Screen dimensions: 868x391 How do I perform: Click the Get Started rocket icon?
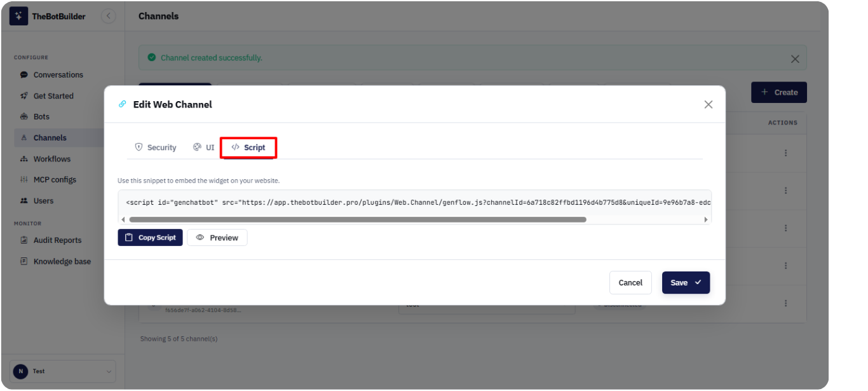pos(24,96)
